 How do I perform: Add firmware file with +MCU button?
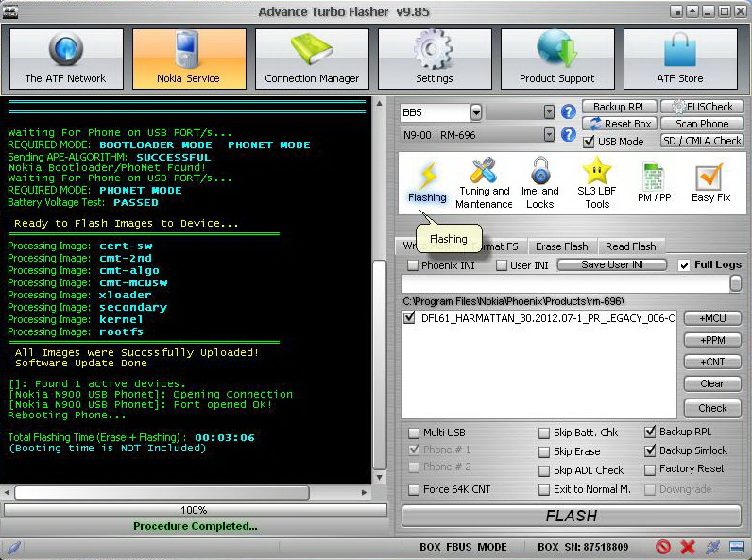point(712,318)
